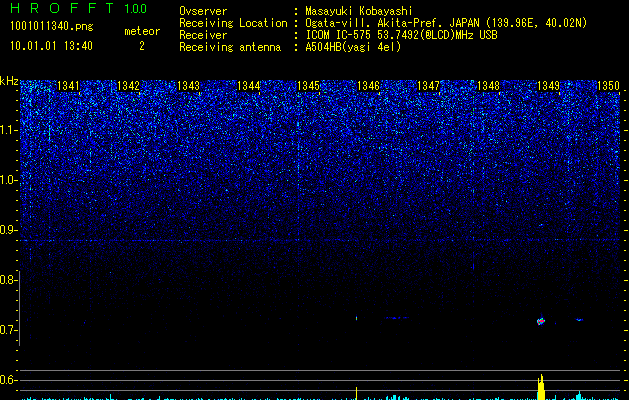The image size is (629, 400).
Task: Click the 'Receiver' label
Action: click(x=203, y=35)
